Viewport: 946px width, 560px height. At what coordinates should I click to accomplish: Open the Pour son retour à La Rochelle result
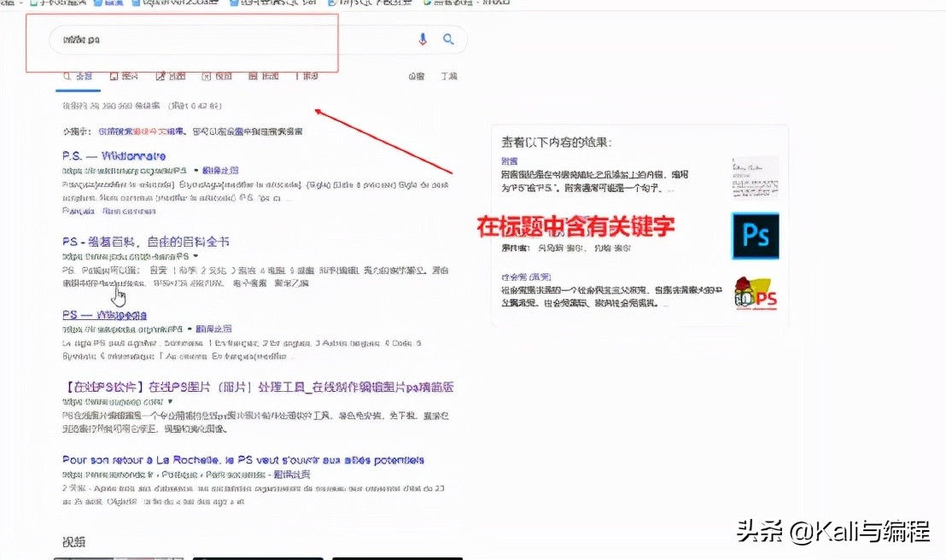pos(243,460)
